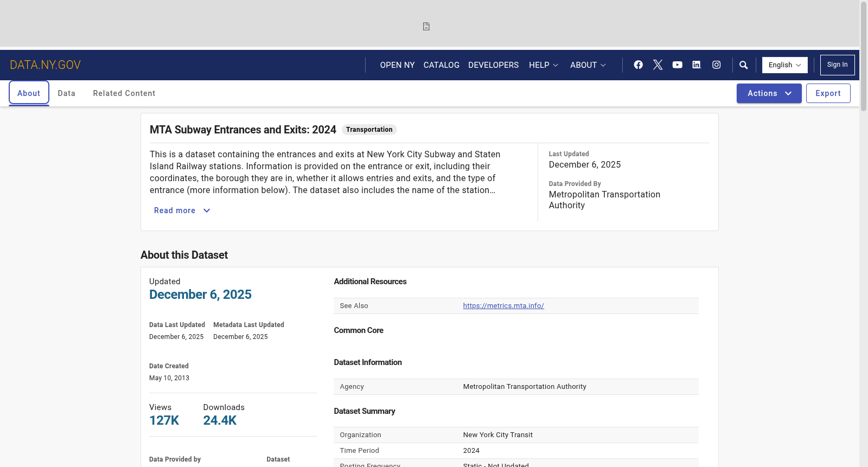
Task: Open DEVELOPERS navigation item
Action: (494, 65)
